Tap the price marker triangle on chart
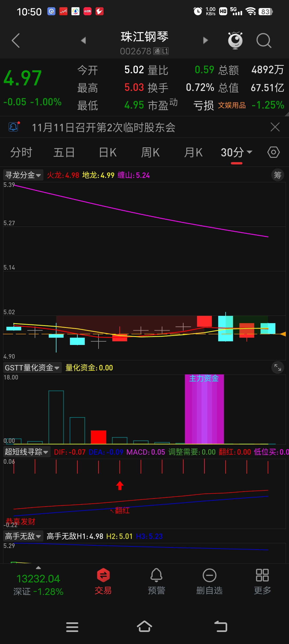 (x=283, y=334)
